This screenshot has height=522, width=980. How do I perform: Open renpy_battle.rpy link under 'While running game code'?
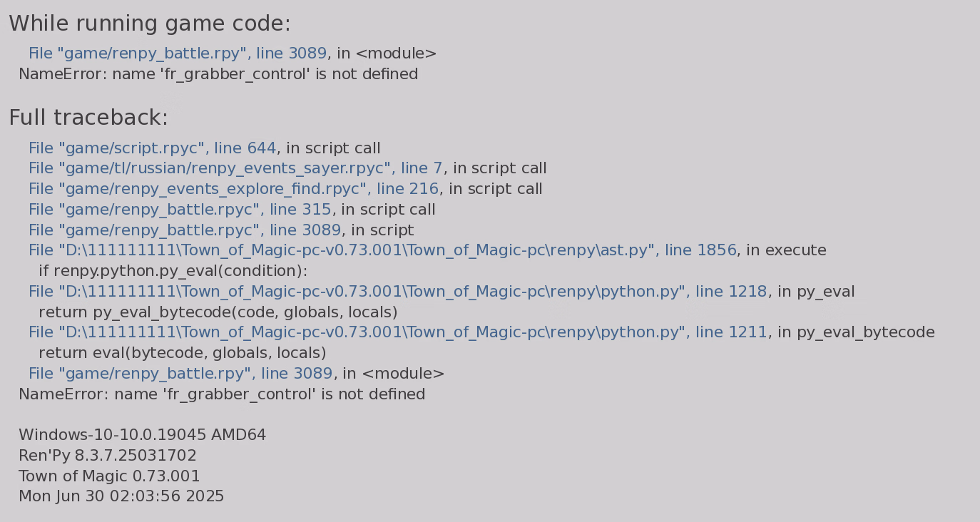coord(177,53)
